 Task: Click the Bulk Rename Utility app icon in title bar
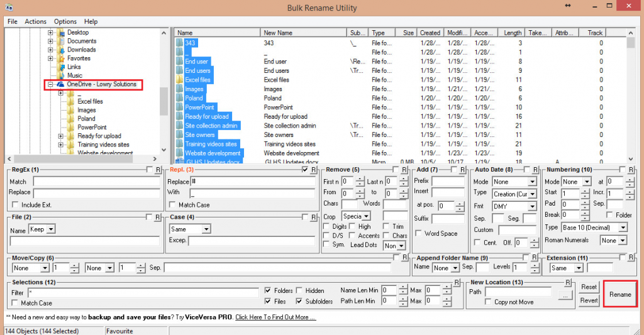tap(9, 8)
